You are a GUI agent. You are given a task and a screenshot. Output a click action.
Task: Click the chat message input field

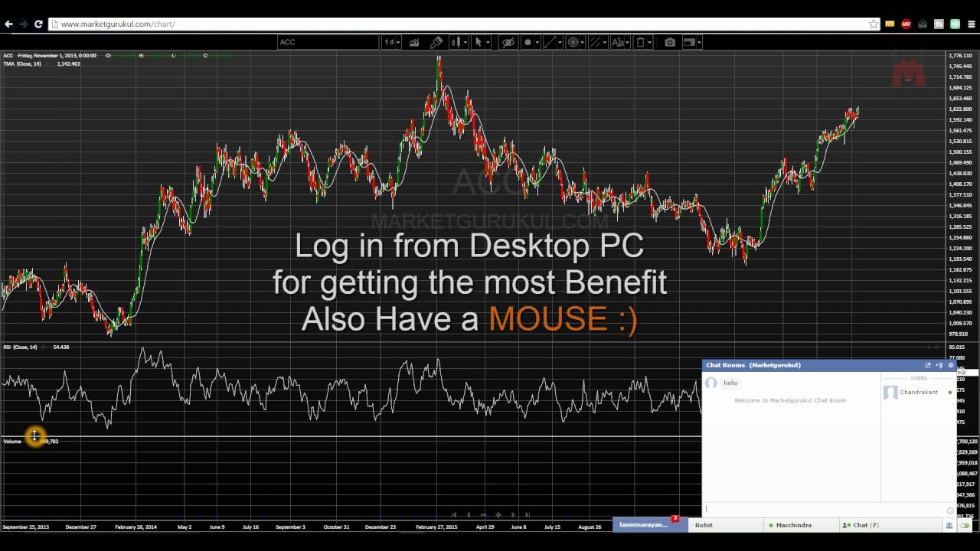(824, 510)
